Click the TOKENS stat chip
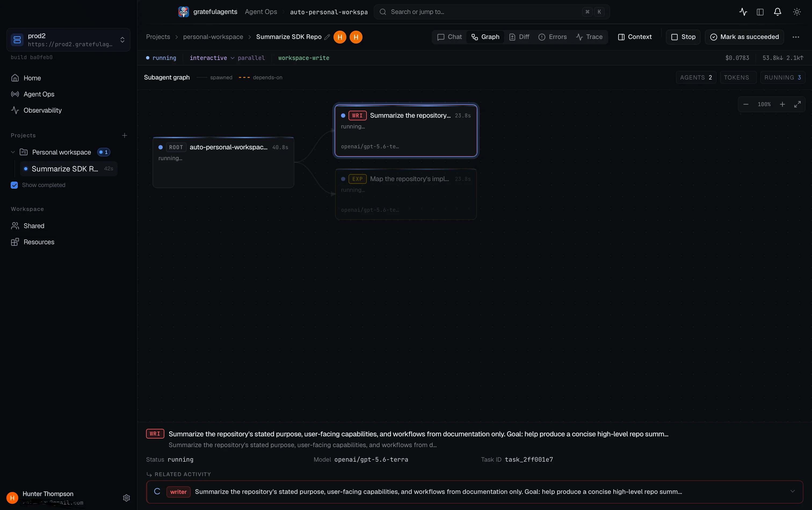 tap(738, 78)
